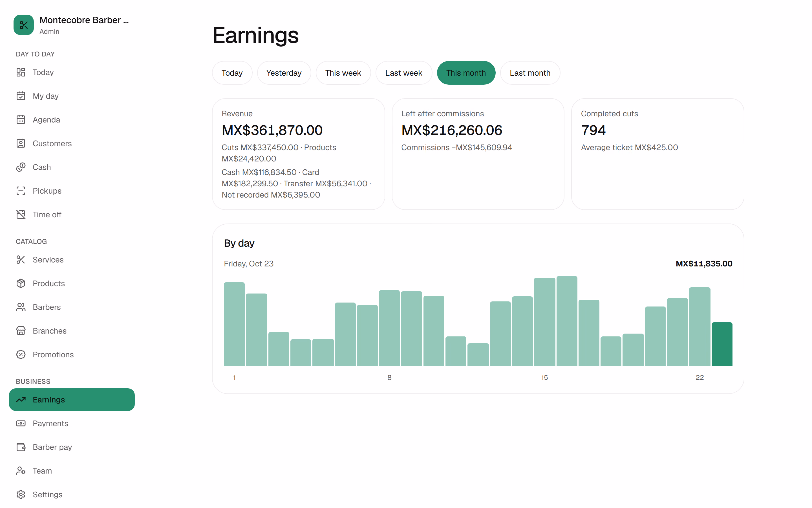Viewport: 812px width, 508px height.
Task: Open the Pickups scan icon
Action: (21, 191)
